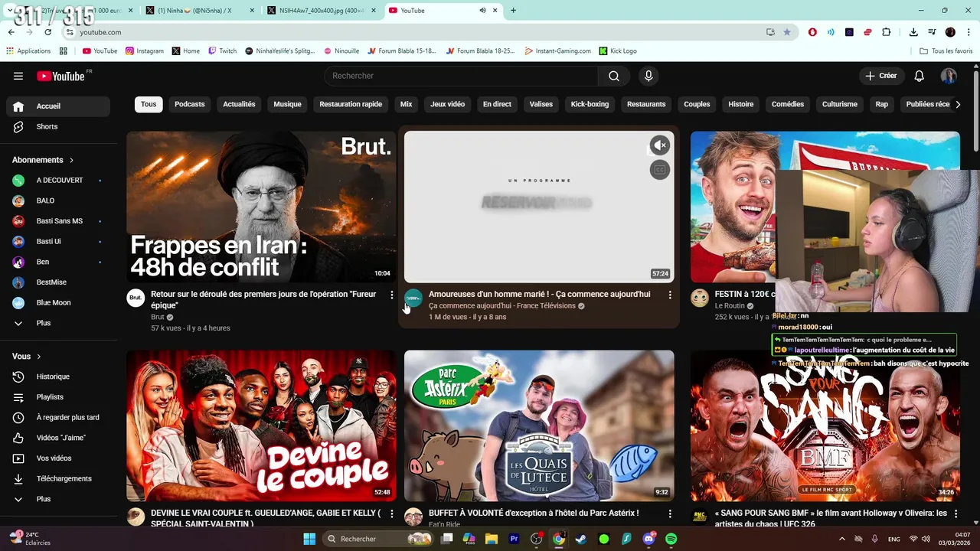
Task: Open Historique in sidebar
Action: [x=58, y=377]
